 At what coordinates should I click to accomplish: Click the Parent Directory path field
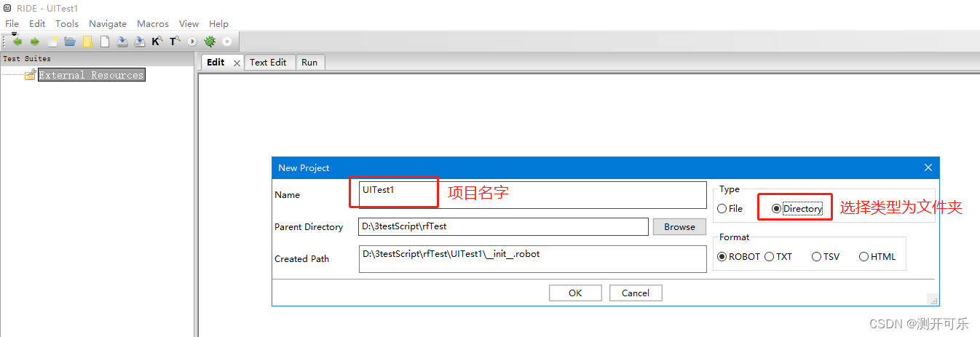[503, 227]
